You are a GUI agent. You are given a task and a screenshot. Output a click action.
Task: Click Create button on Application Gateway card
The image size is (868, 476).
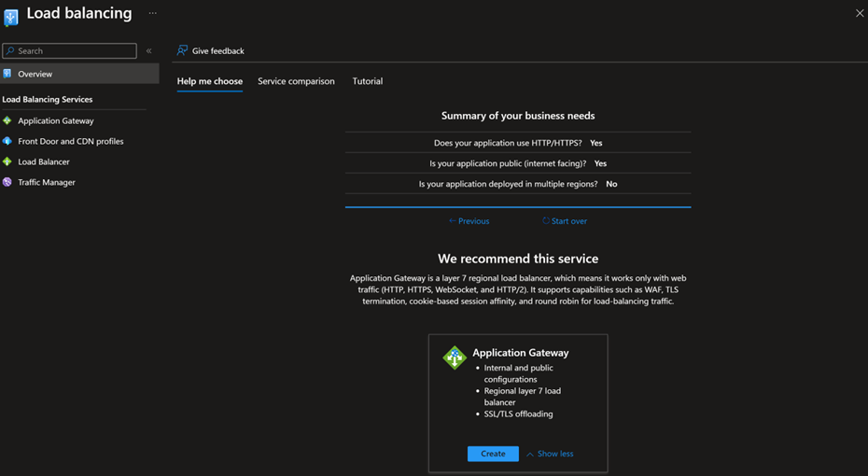[x=493, y=454]
